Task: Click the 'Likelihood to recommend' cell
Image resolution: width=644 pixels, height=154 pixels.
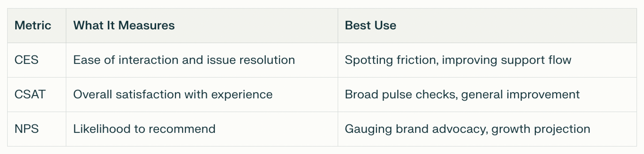Action: coord(202,129)
